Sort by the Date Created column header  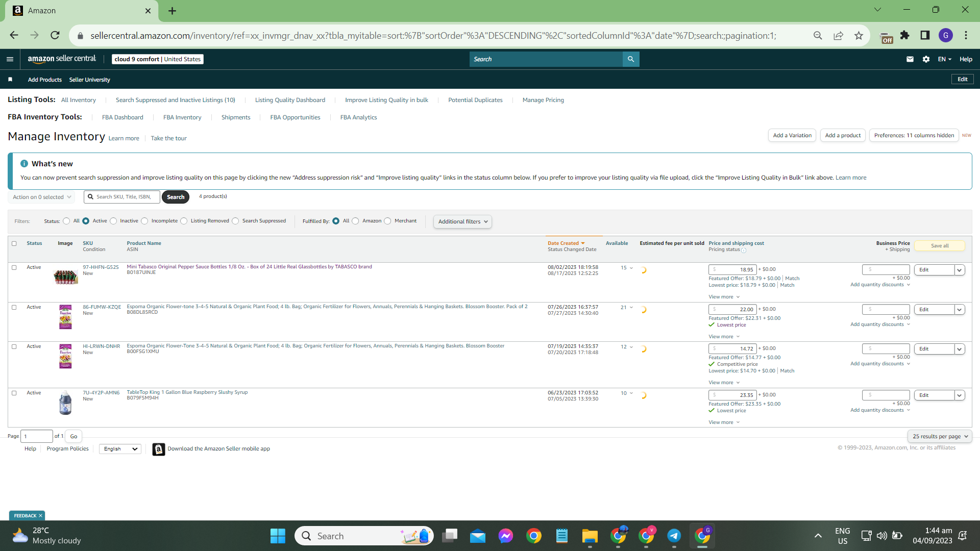pyautogui.click(x=566, y=243)
